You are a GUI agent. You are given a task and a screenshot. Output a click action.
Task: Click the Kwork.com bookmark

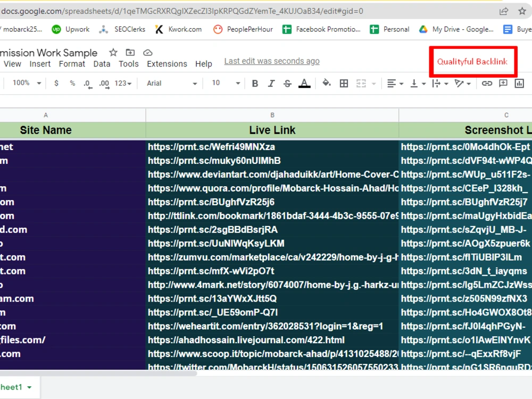point(178,29)
